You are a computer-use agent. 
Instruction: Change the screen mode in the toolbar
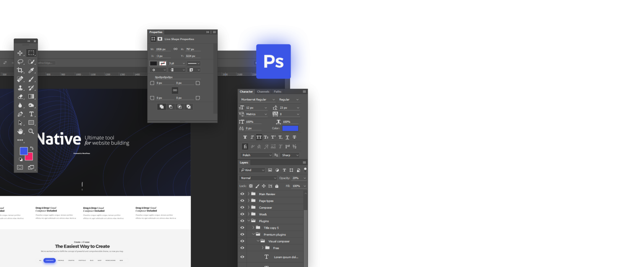31,167
